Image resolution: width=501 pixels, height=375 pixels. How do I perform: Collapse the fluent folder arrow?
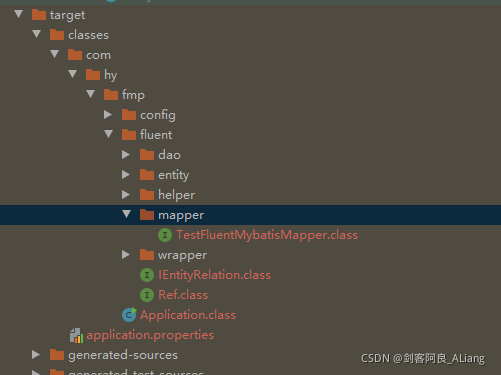click(x=109, y=134)
